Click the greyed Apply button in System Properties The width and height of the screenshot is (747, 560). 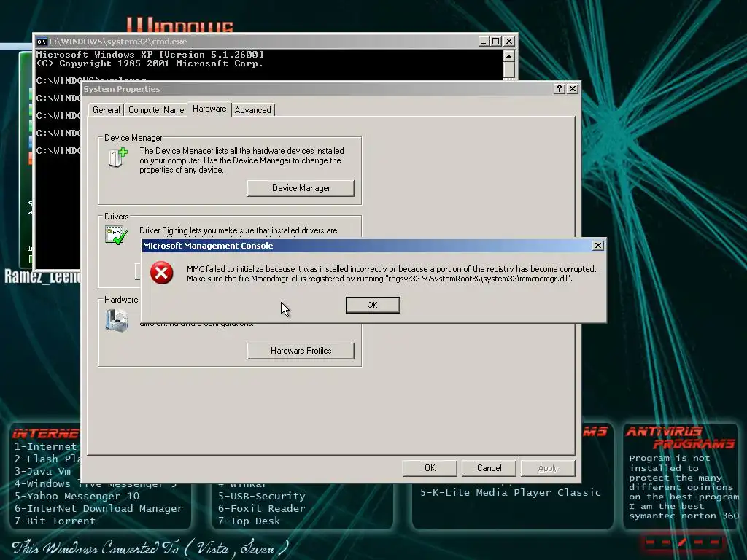[x=548, y=468]
